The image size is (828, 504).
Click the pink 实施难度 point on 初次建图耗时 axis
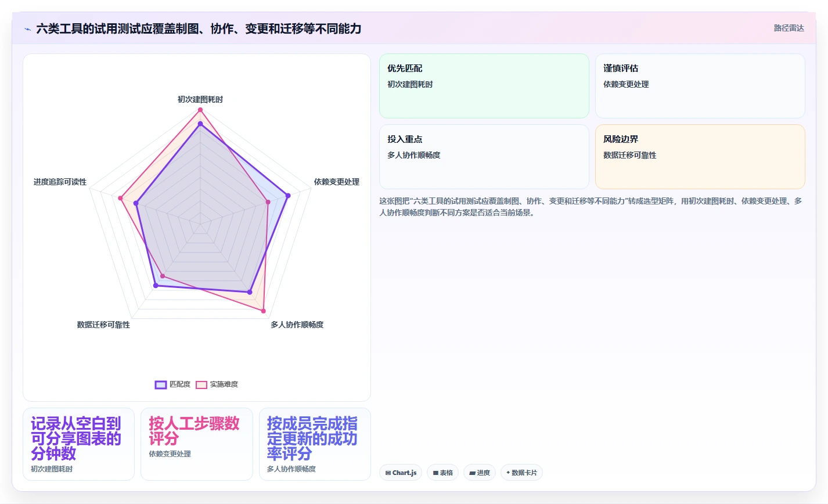[x=200, y=110]
